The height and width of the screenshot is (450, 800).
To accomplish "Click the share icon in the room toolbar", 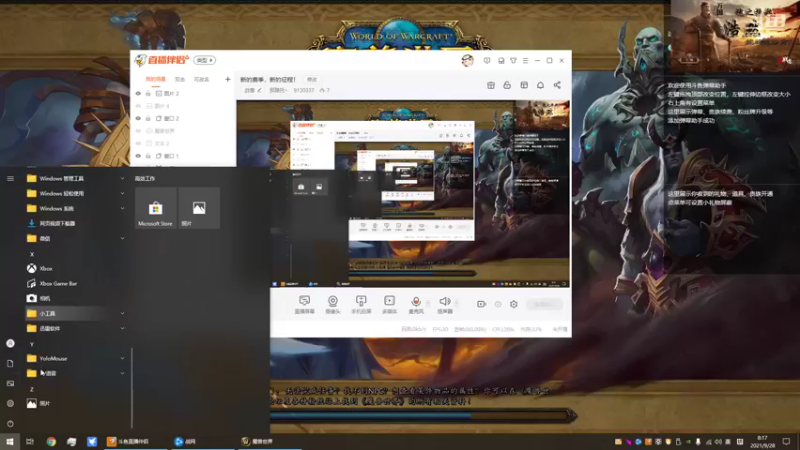I will 557,85.
